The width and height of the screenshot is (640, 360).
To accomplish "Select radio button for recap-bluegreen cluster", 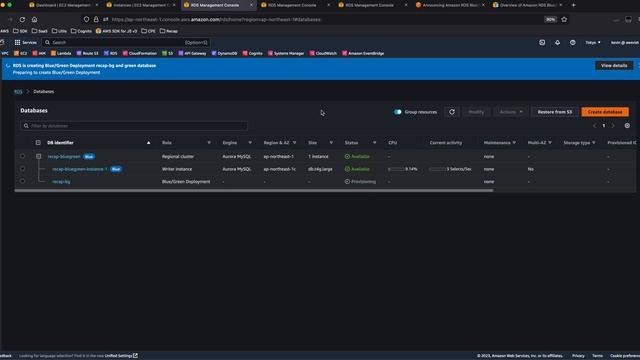I will [22, 156].
